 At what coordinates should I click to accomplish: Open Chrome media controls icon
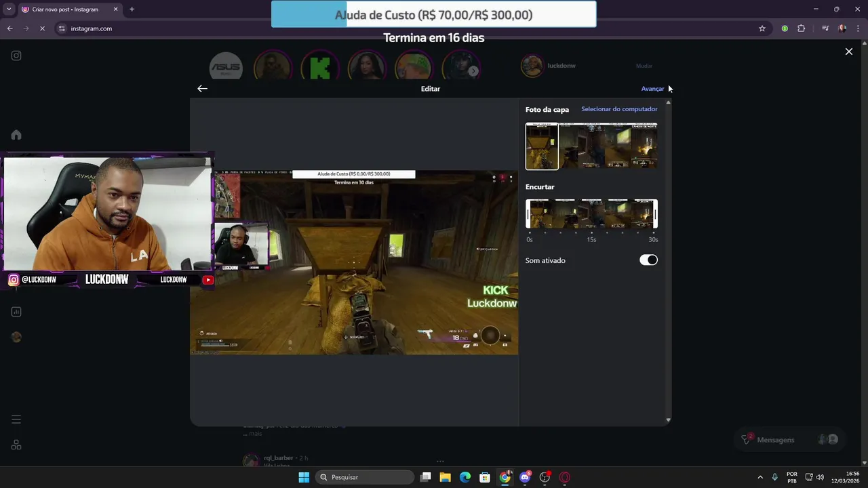(825, 28)
